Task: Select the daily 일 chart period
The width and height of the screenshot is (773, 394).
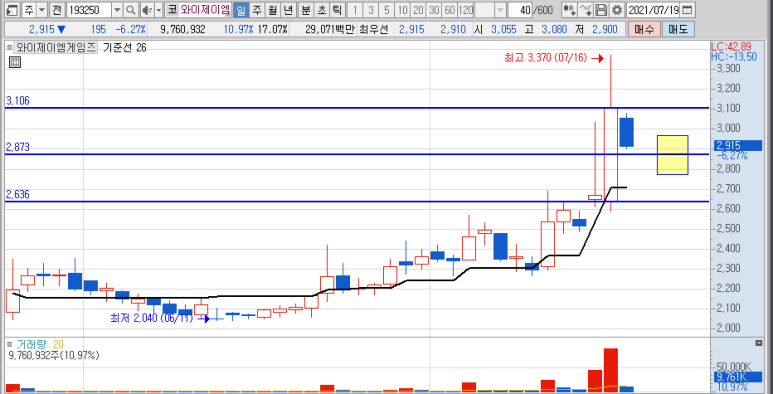Action: 242,9
